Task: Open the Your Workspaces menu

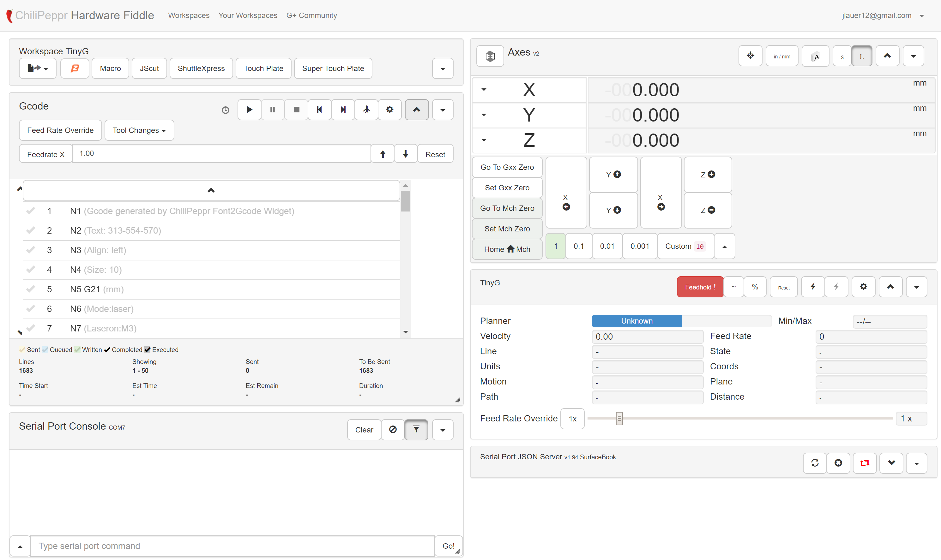Action: point(248,15)
